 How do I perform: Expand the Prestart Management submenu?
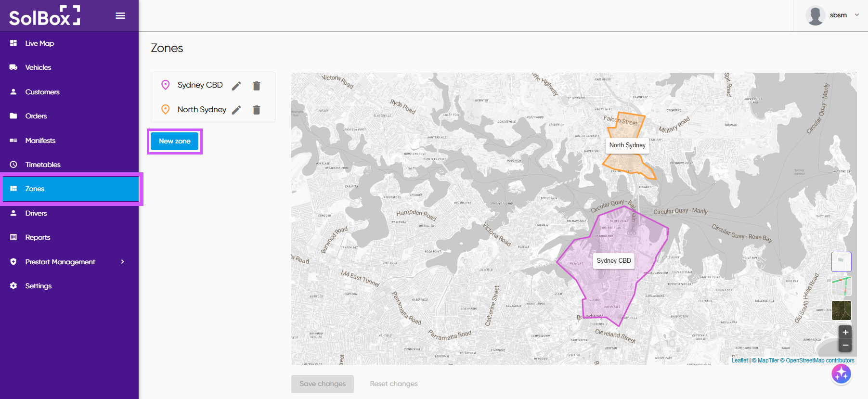click(122, 262)
